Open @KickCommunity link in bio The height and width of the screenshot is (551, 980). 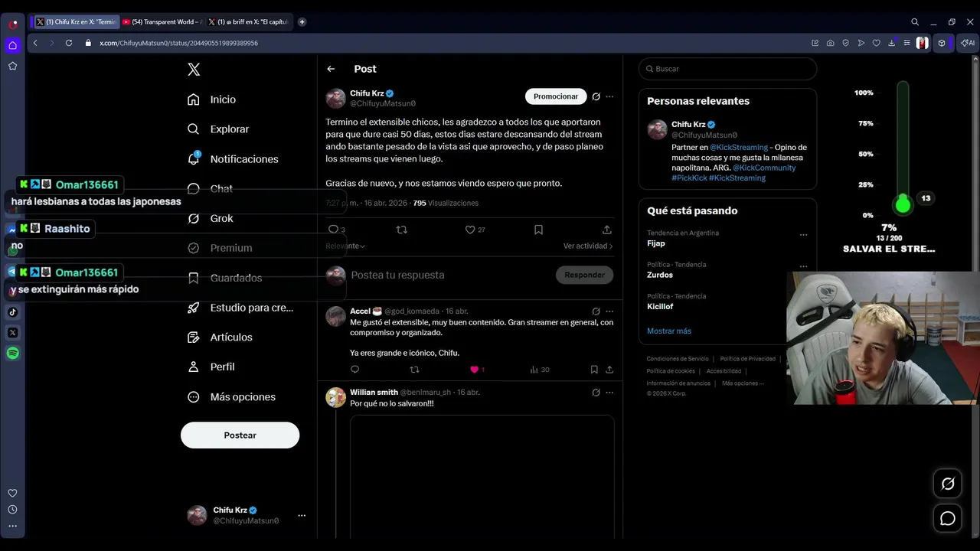[764, 168]
